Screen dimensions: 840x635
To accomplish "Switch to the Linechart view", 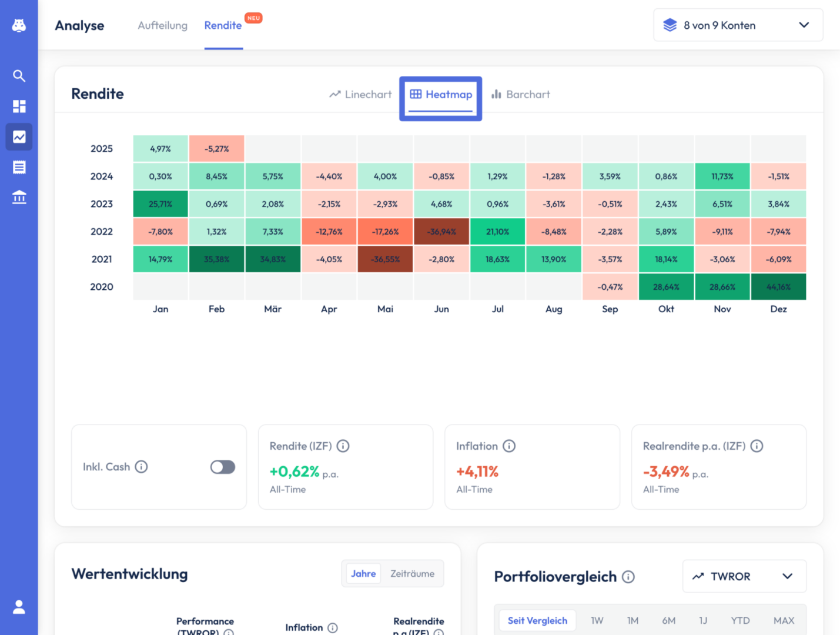I will [360, 95].
